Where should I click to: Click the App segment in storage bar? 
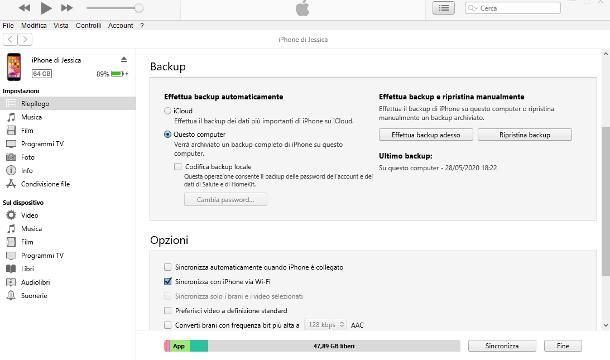pyautogui.click(x=180, y=346)
